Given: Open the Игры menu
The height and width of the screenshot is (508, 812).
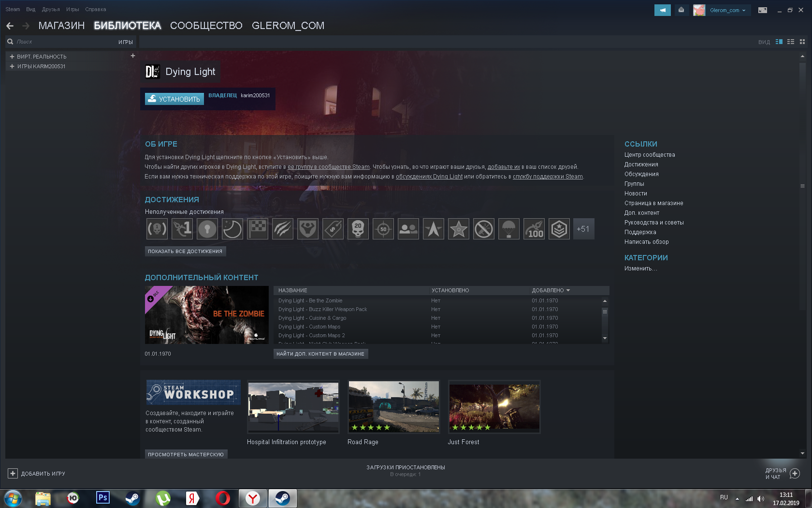Looking at the screenshot, I should pyautogui.click(x=72, y=9).
